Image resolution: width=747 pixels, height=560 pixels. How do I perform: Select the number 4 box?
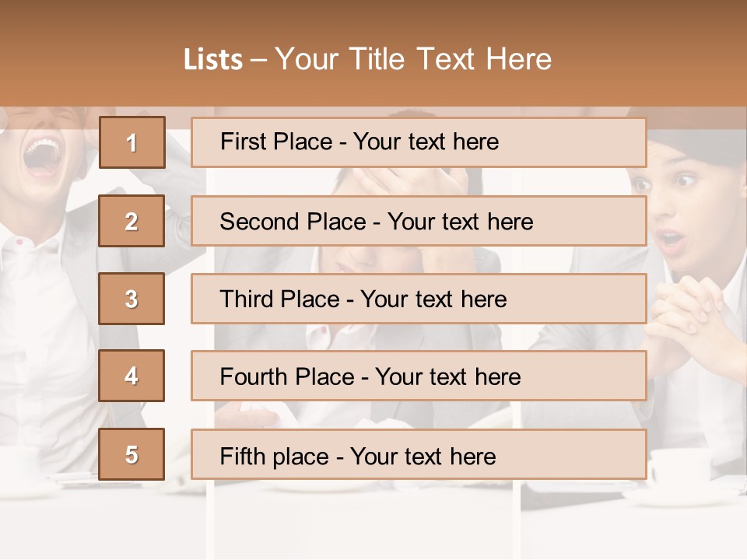coord(132,376)
